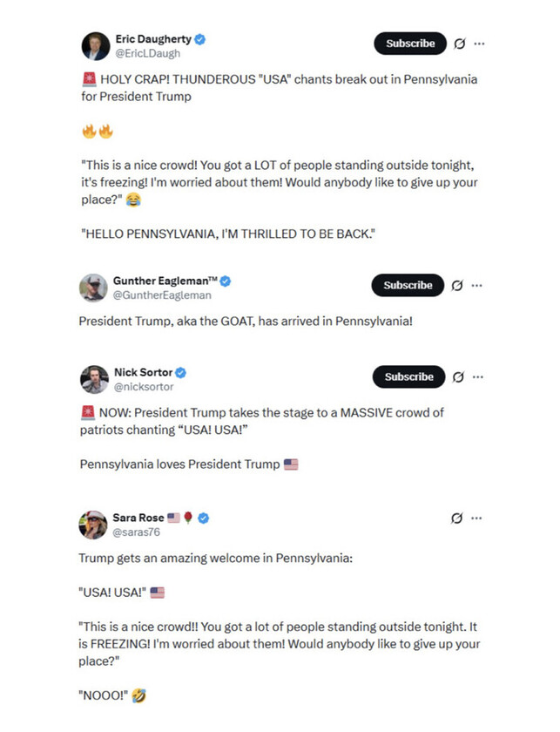Open Sara Rose's avatar
The image size is (560, 732).
[x=93, y=525]
